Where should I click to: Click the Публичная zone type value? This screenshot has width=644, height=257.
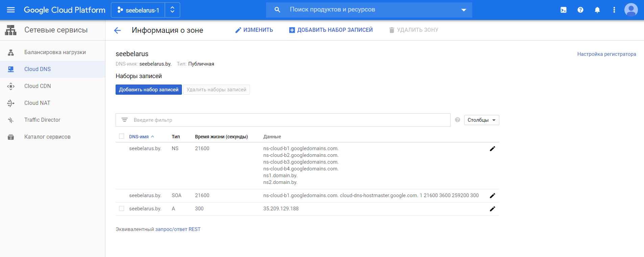(x=201, y=64)
